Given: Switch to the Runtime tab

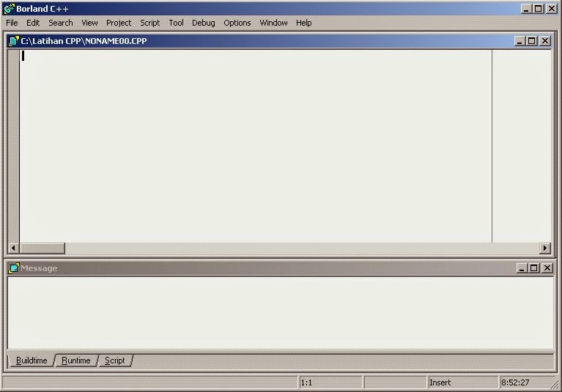Looking at the screenshot, I should [76, 360].
